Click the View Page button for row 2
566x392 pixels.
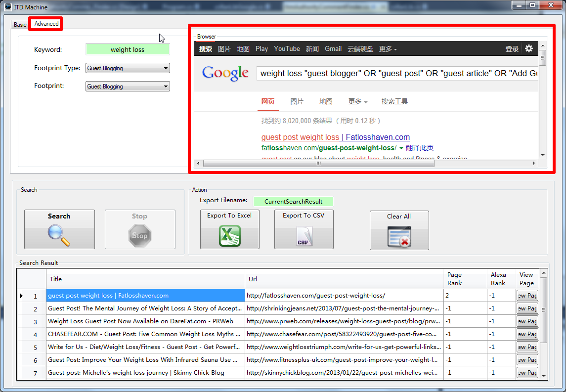527,308
